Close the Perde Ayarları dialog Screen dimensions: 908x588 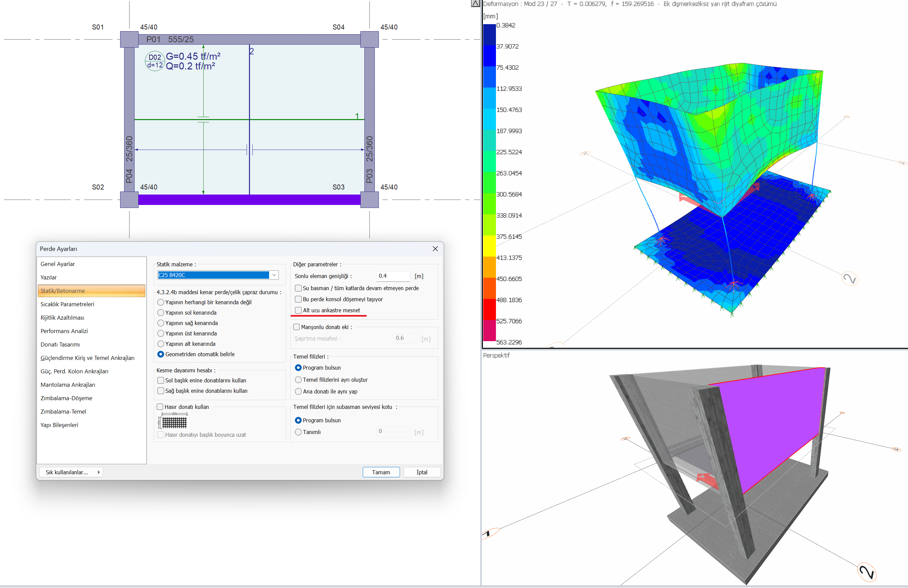pyautogui.click(x=435, y=249)
